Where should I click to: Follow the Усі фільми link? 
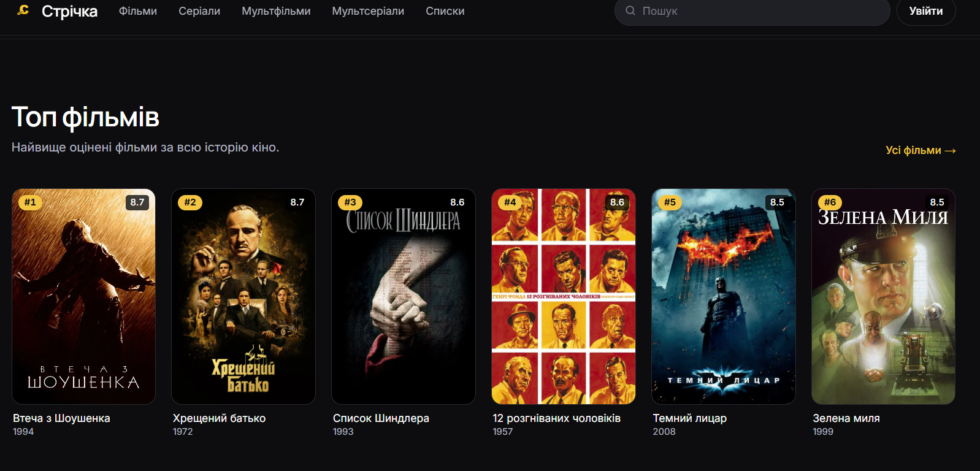pos(921,150)
